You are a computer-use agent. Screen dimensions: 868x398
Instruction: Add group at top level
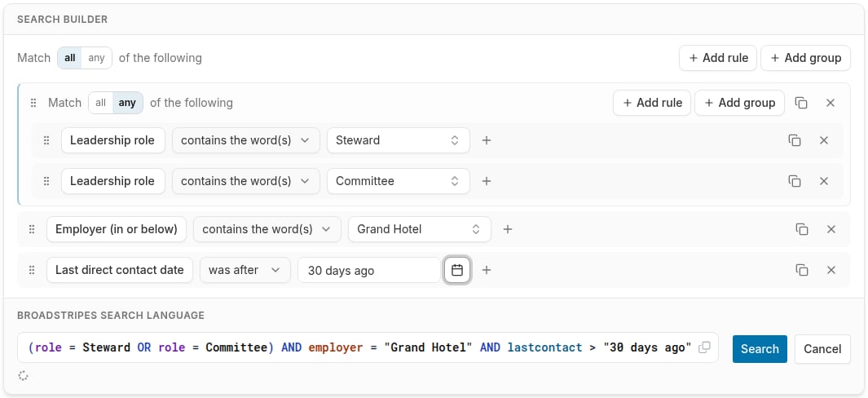(805, 58)
